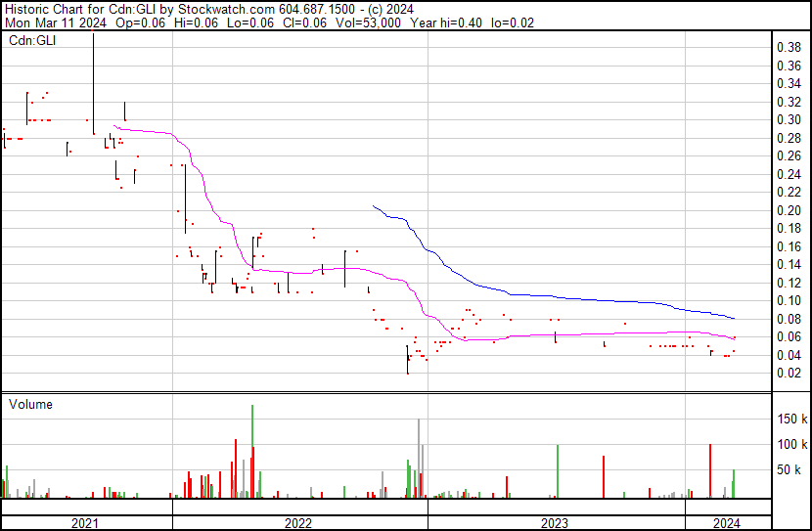
Task: Click the 'Op=0.06' opening price text
Action: [x=140, y=22]
